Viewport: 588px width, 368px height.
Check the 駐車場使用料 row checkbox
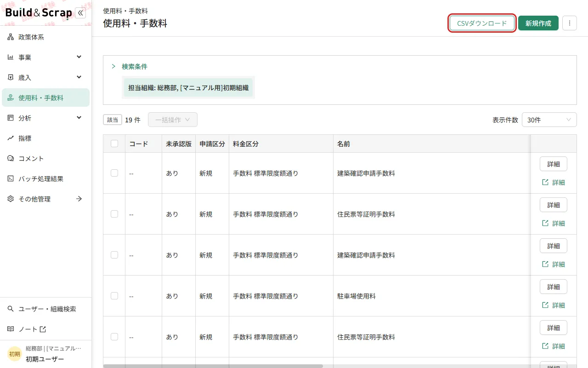click(x=114, y=296)
